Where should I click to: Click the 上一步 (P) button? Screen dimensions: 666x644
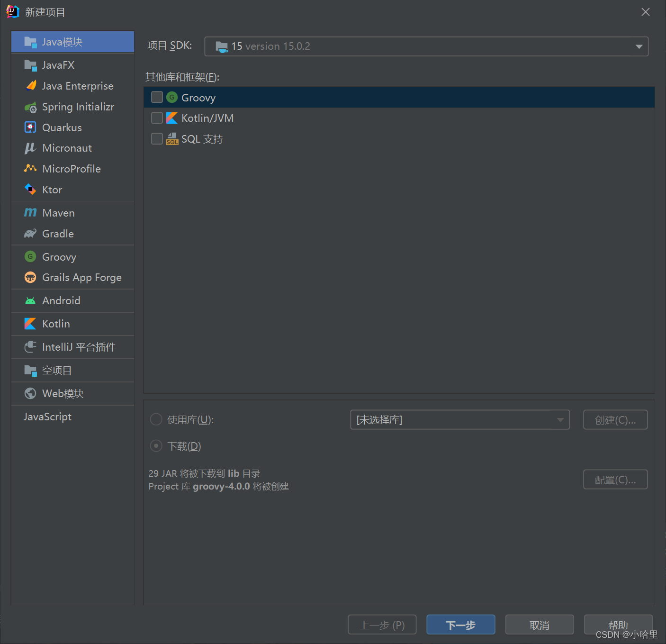click(382, 625)
